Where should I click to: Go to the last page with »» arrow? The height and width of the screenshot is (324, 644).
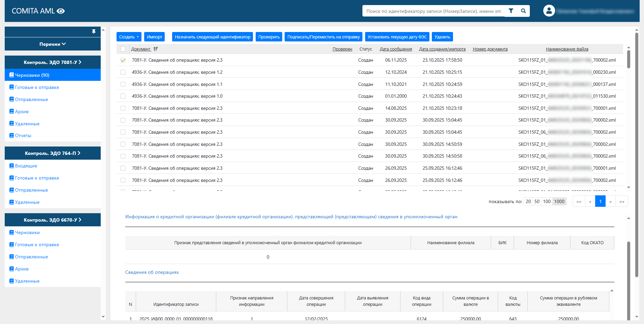[622, 201]
